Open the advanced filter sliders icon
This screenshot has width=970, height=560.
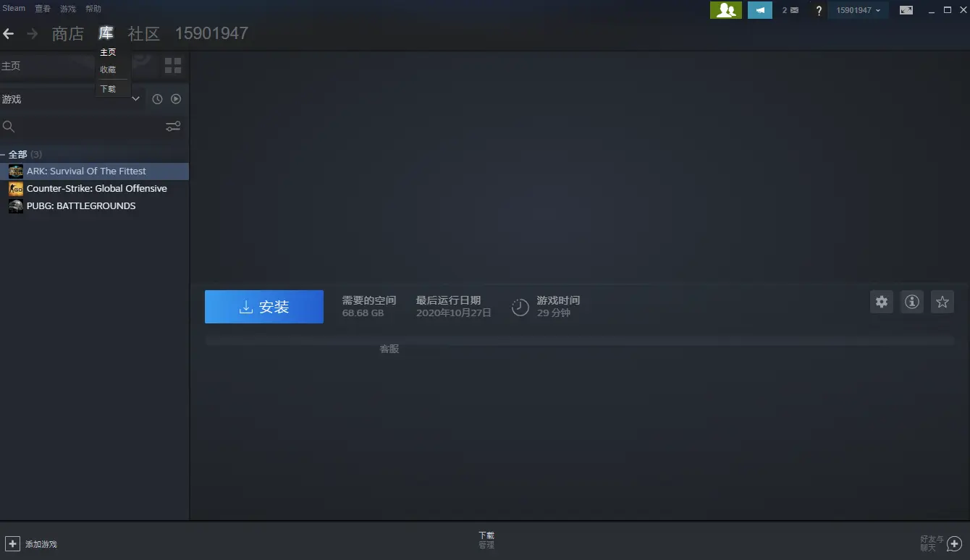(173, 127)
